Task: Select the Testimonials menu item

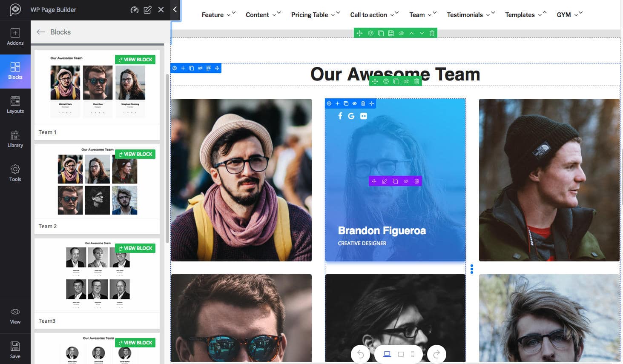Action: click(x=466, y=14)
